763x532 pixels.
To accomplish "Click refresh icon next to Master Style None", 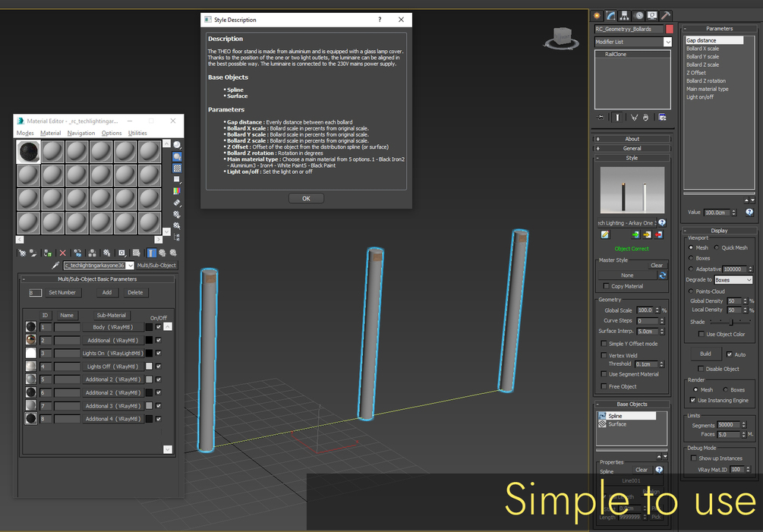I will 662,275.
